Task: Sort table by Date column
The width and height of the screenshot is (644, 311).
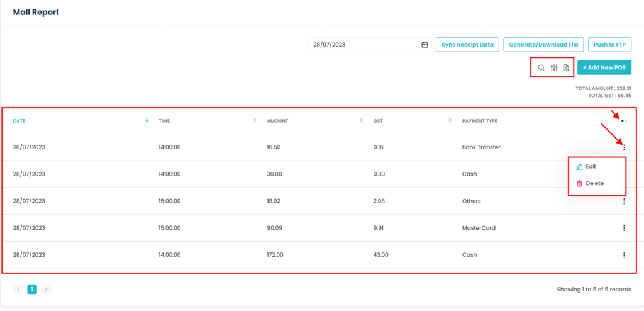Action: 147,120
